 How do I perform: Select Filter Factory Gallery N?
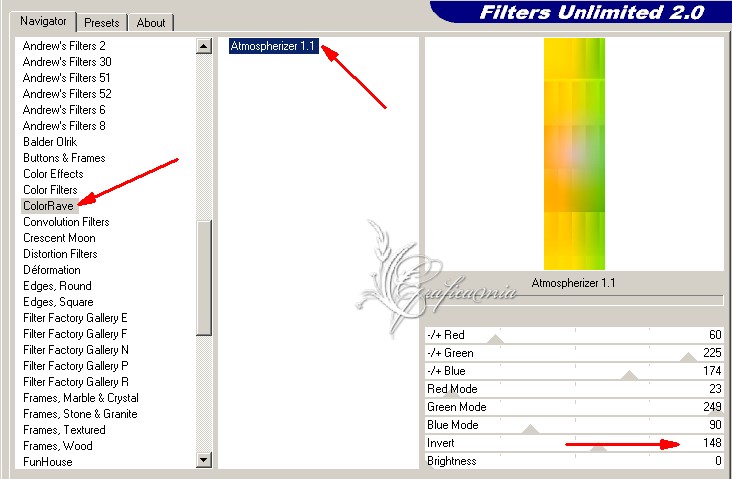(x=76, y=350)
